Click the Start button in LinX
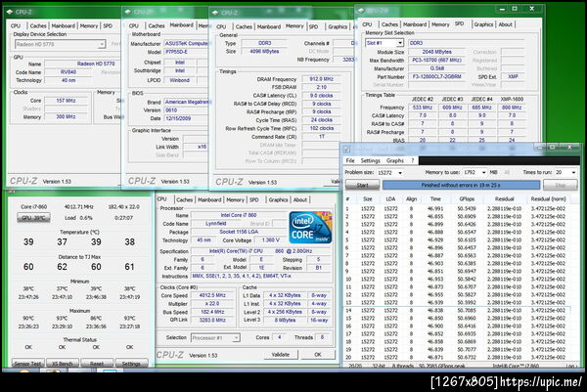 click(x=362, y=185)
